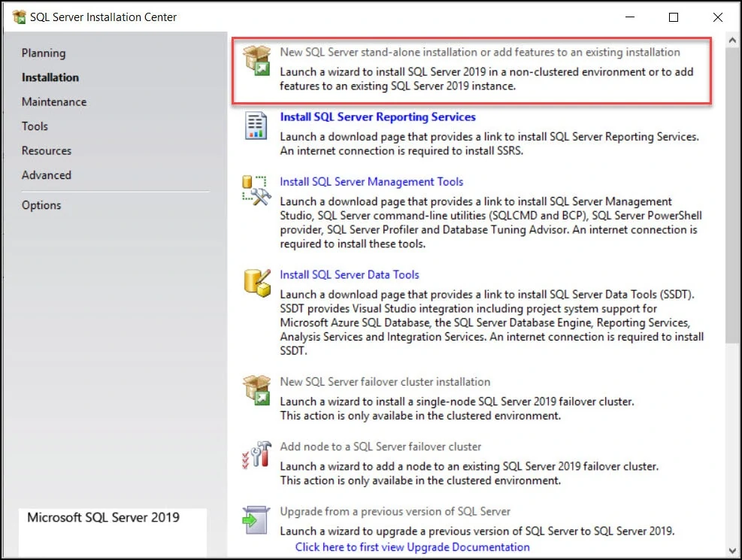Click the SSDT description paragraph

coord(492,322)
